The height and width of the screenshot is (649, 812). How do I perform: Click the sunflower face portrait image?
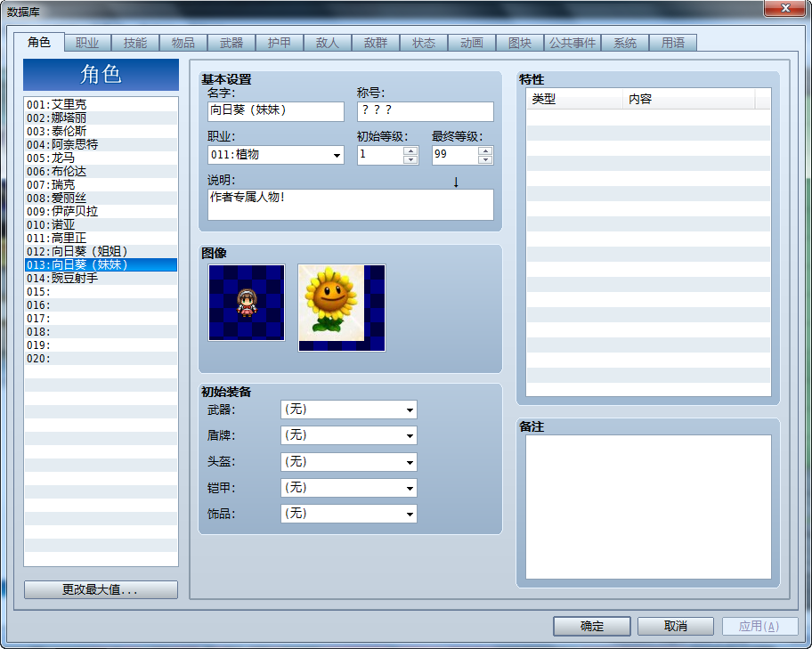tap(342, 308)
